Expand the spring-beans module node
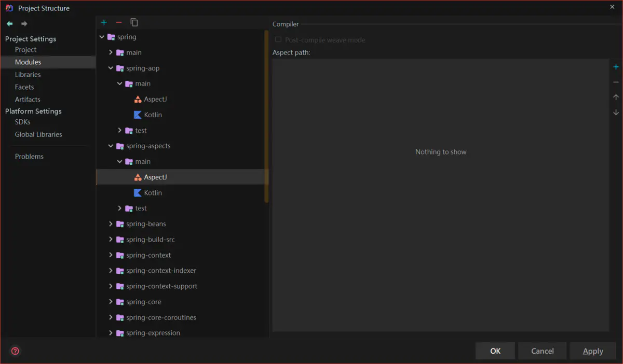The width and height of the screenshot is (623, 364). tap(111, 224)
